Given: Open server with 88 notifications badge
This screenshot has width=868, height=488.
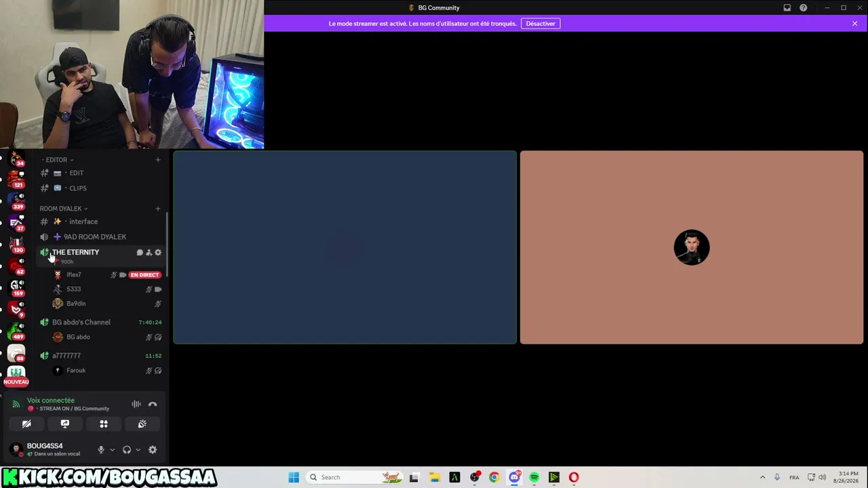Looking at the screenshot, I should 16,354.
